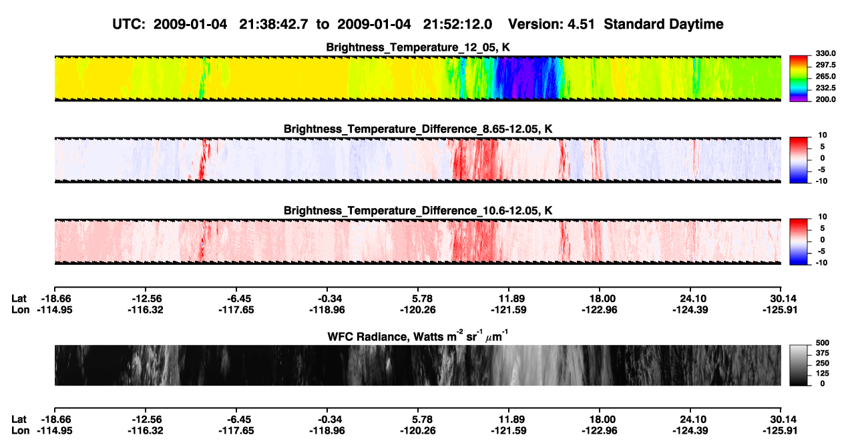Select the 'Brightness_Temperature_12_05, K' panel title
868x445 pixels.
click(418, 47)
